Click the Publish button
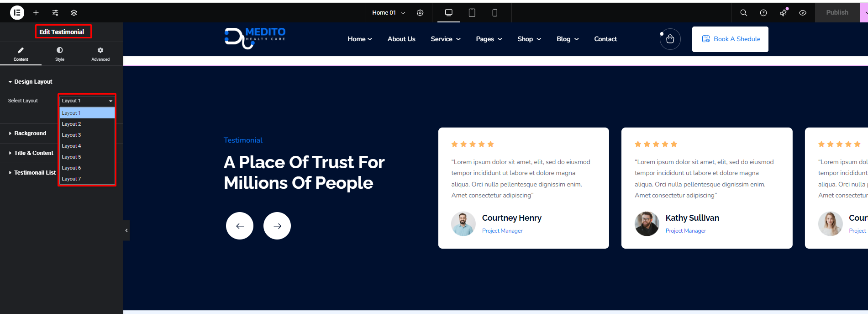The height and width of the screenshot is (314, 868). point(836,13)
